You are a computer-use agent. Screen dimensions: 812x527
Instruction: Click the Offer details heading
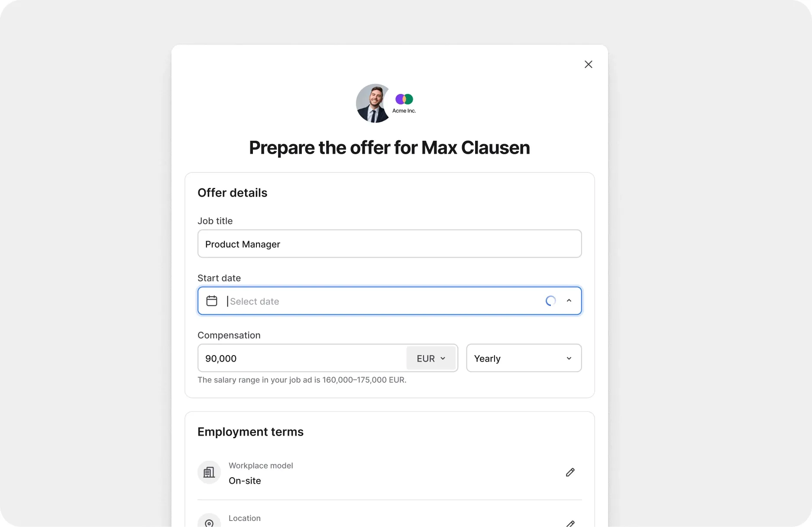(x=233, y=193)
